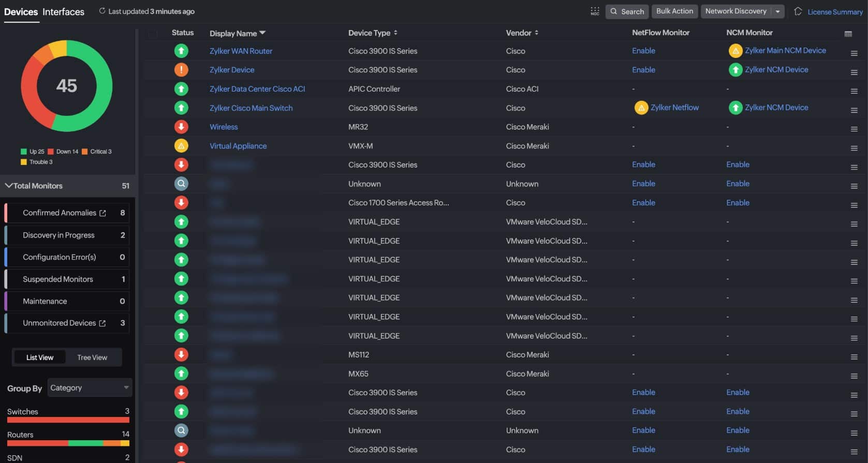Open the Group By Category dropdown

pos(90,388)
